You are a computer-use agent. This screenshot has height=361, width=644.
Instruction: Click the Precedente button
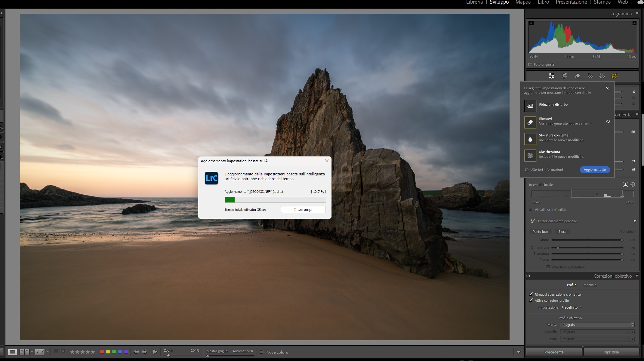554,352
